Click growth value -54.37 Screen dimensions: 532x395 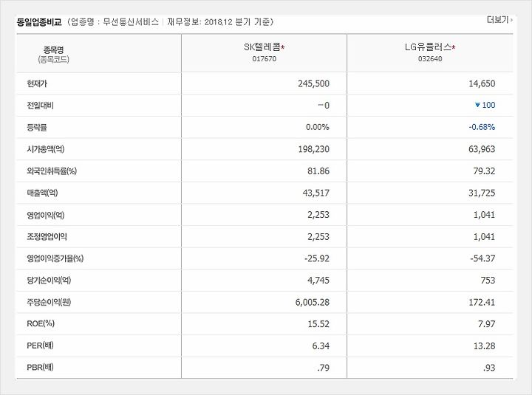click(x=482, y=258)
